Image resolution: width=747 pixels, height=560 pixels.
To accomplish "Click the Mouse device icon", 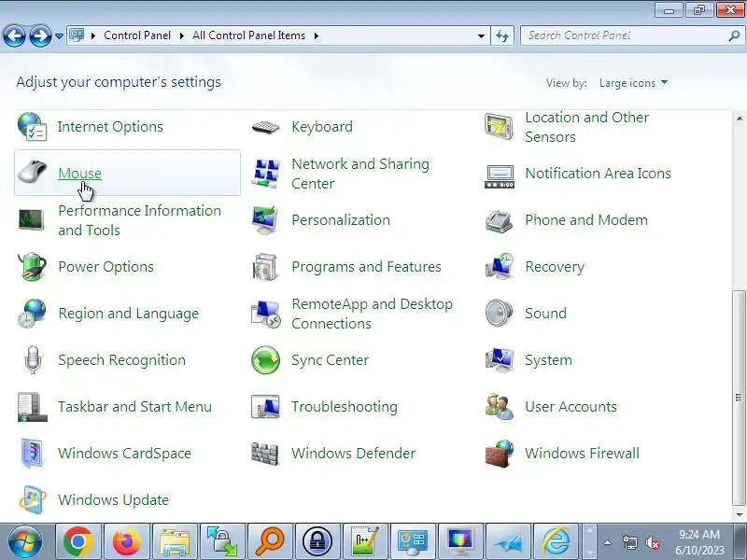I will tap(32, 172).
